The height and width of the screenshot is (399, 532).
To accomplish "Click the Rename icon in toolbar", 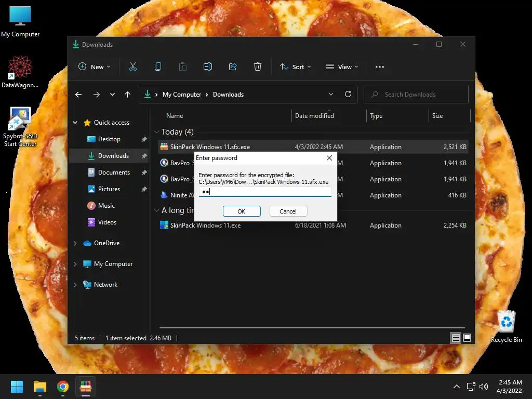I will click(208, 67).
